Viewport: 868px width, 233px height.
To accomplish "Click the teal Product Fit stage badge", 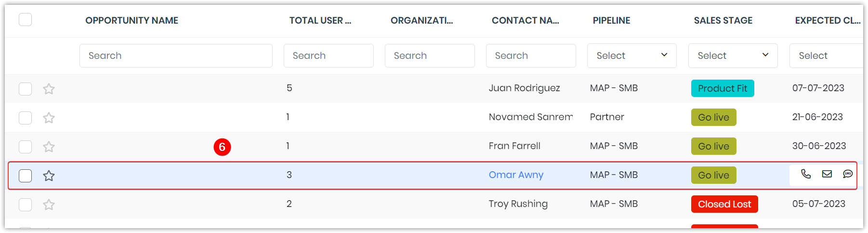I will coord(723,88).
